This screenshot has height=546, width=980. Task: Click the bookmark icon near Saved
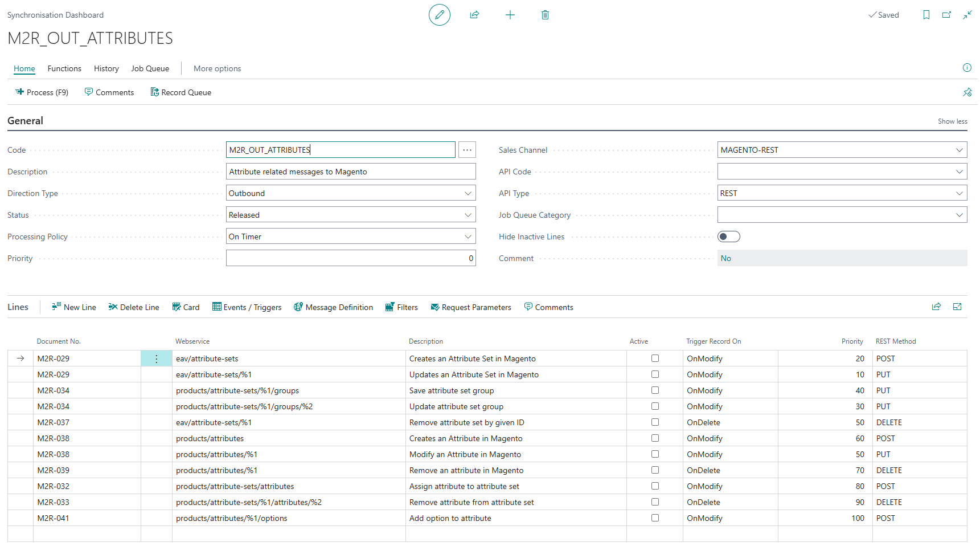pos(926,15)
